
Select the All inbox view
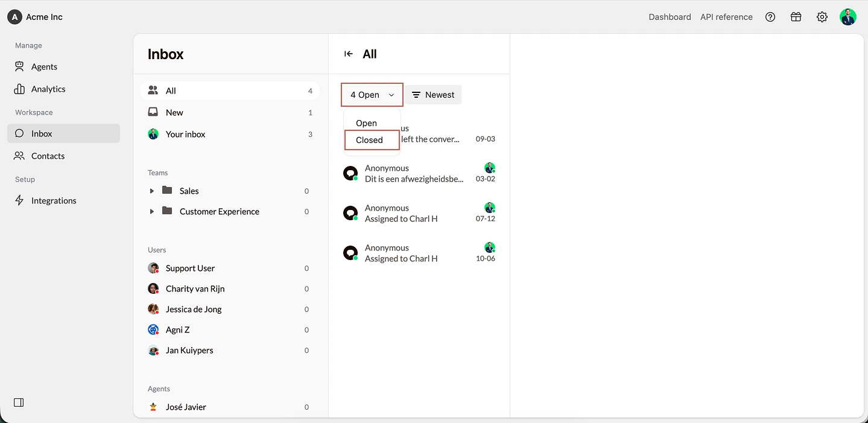[230, 91]
